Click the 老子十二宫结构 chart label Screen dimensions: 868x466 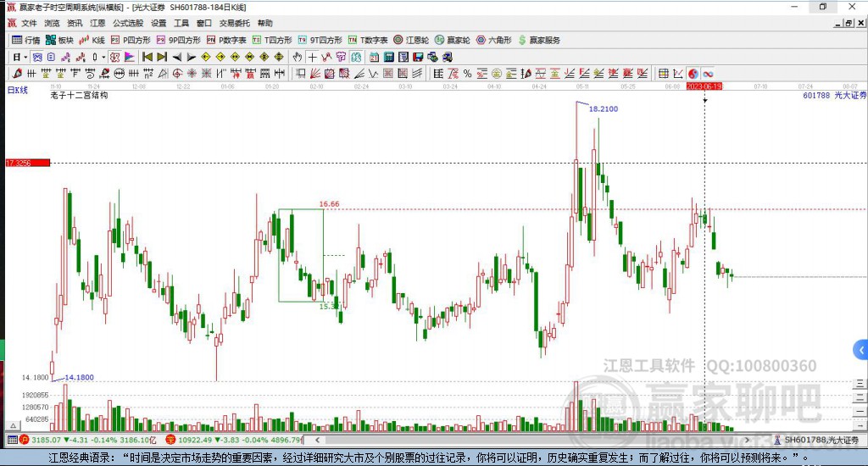pos(79,95)
